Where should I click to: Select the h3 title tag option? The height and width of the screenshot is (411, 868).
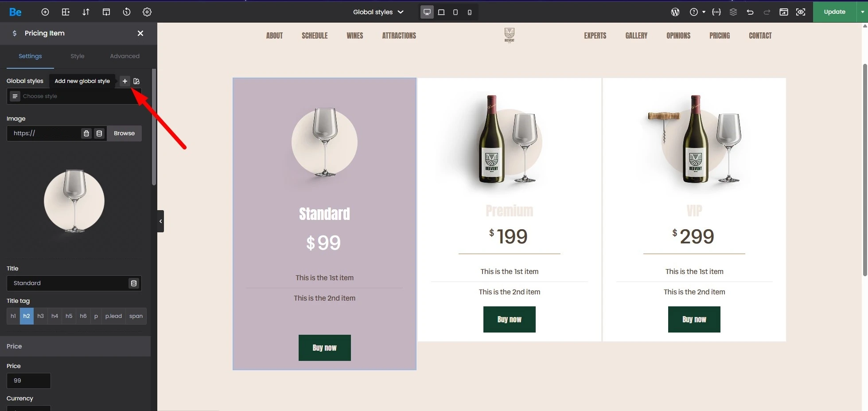pyautogui.click(x=41, y=316)
